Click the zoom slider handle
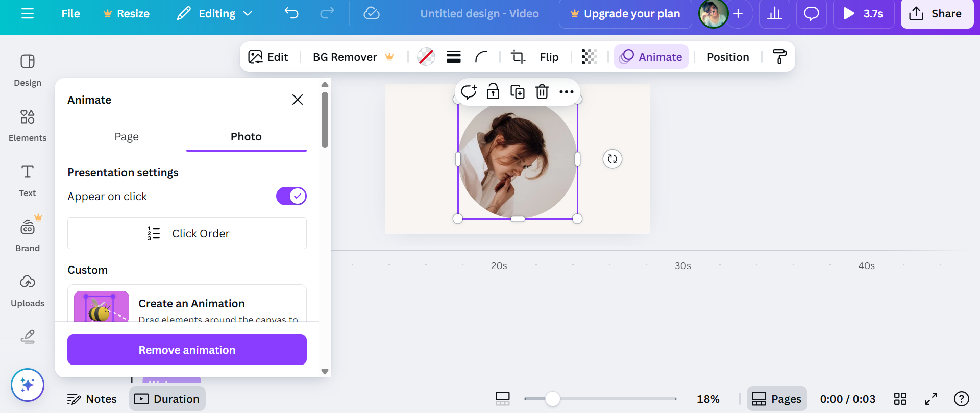The height and width of the screenshot is (413, 980). [x=553, y=399]
